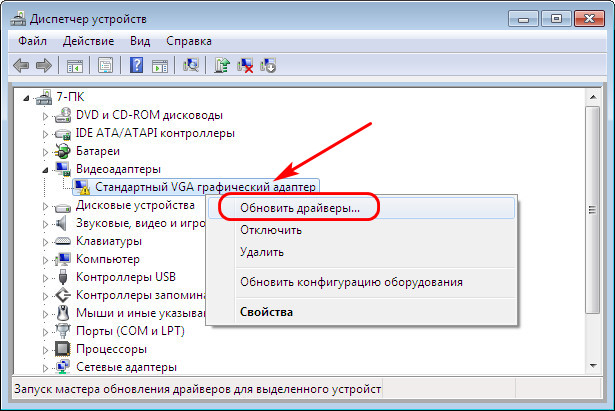The image size is (615, 411).
Task: Expand DVD и CD-ROM дисководы node
Action: pos(45,116)
